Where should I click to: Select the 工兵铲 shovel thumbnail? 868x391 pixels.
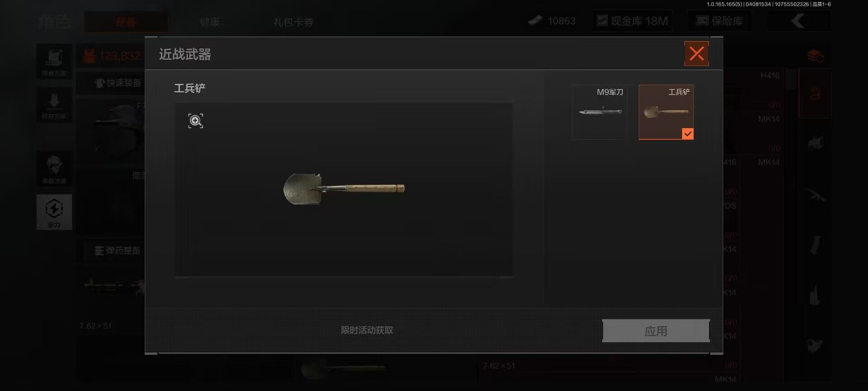click(666, 112)
